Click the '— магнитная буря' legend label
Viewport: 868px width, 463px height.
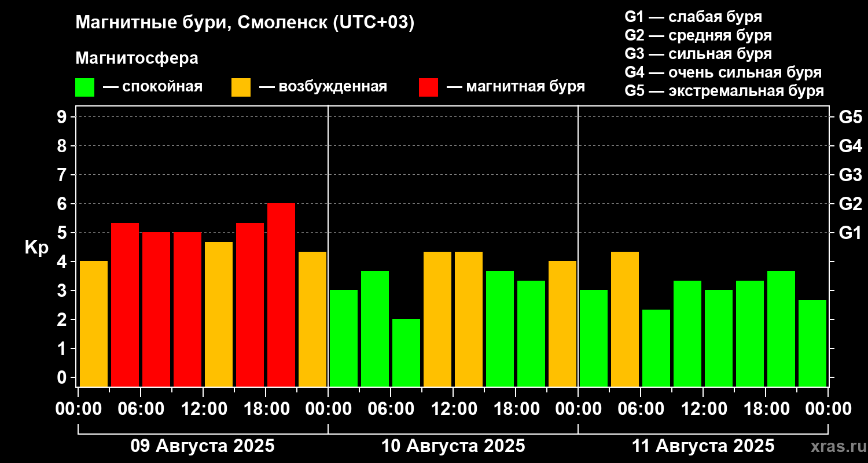pyautogui.click(x=516, y=87)
